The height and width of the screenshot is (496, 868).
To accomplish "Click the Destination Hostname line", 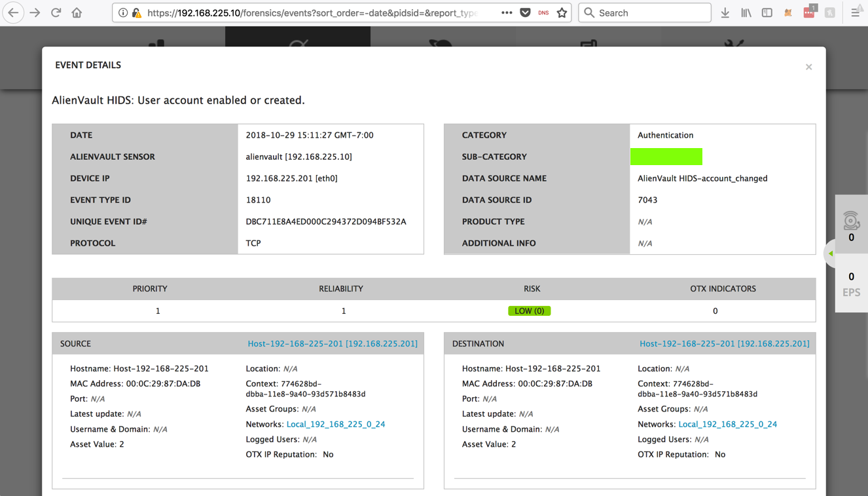I will click(531, 368).
